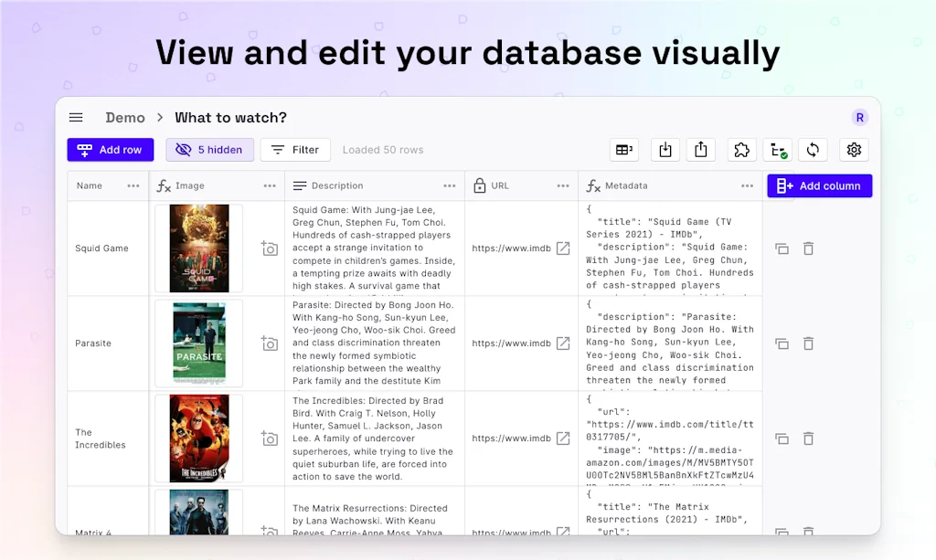Click the schema structure icon
Viewport: 936px width, 560px height.
click(x=778, y=150)
